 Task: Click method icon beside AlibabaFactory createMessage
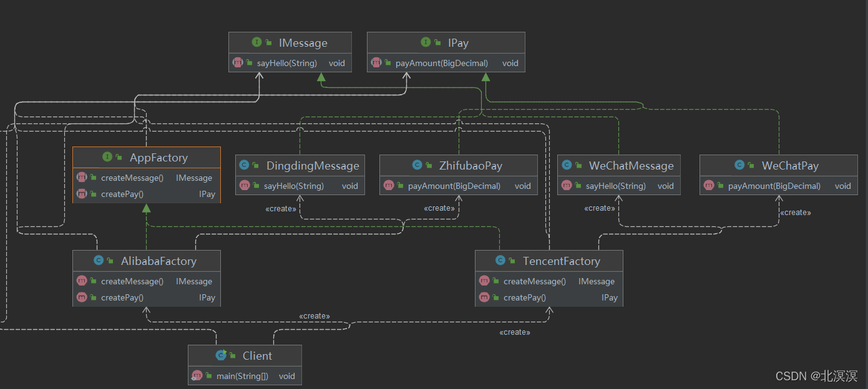pyautogui.click(x=82, y=281)
